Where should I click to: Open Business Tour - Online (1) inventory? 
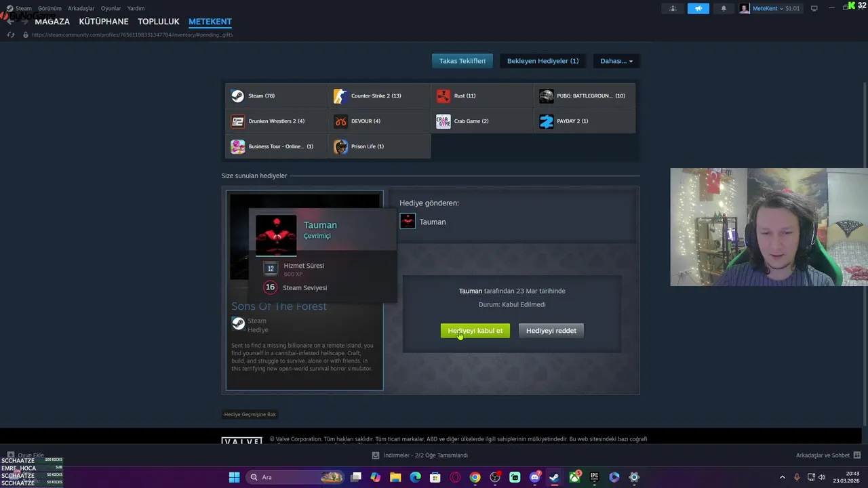[x=276, y=146]
